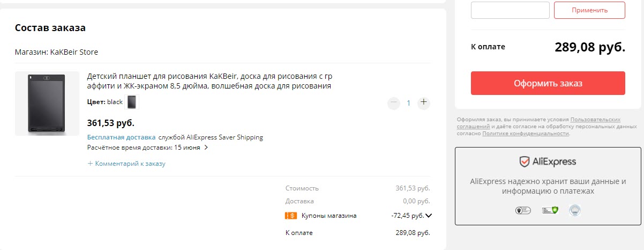Open the Политике конфиденциальности link
644x250 pixels.
pyautogui.click(x=525, y=134)
